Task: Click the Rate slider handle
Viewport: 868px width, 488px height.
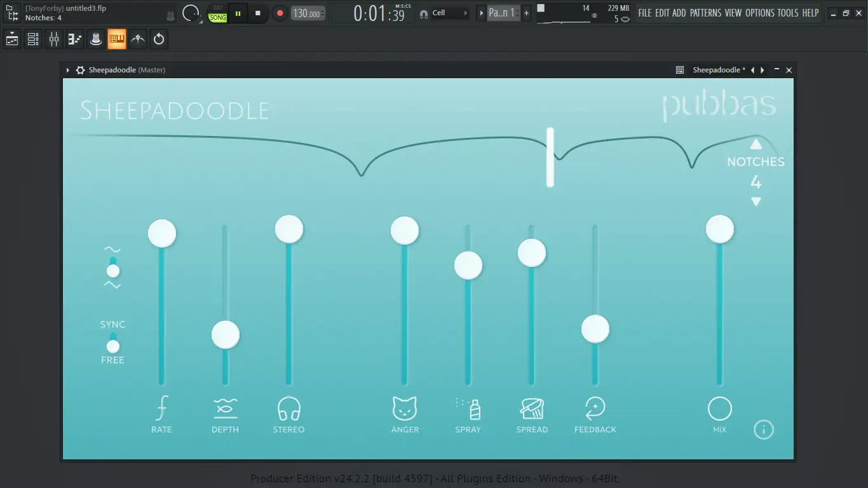Action: point(162,233)
